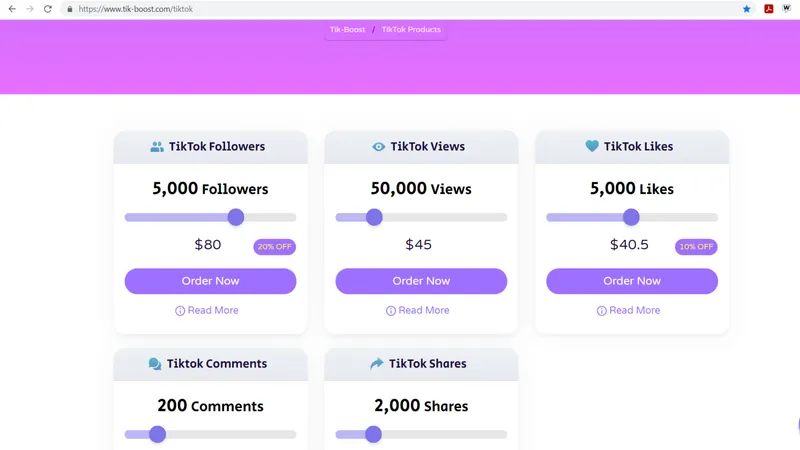The height and width of the screenshot is (450, 800).
Task: Click the Tiktok Comments bubble icon
Action: point(155,365)
